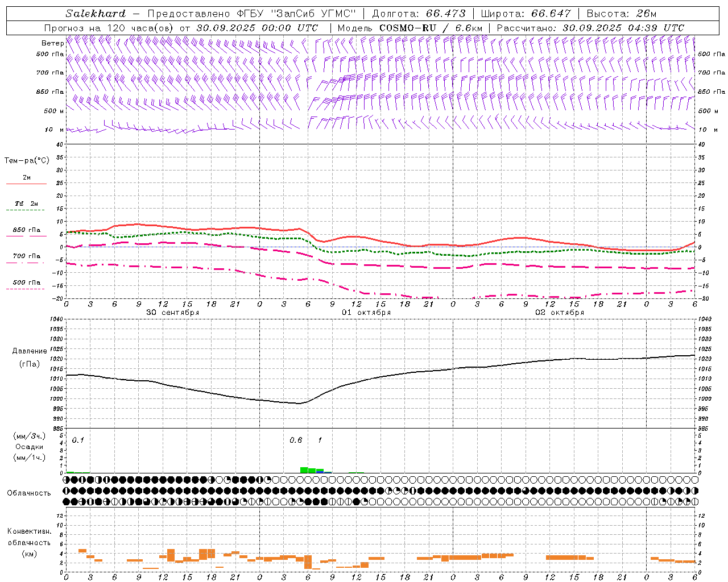728x582 pixels.
Task: Select the 500 м wind level label on the left axis
Action: pyautogui.click(x=54, y=111)
